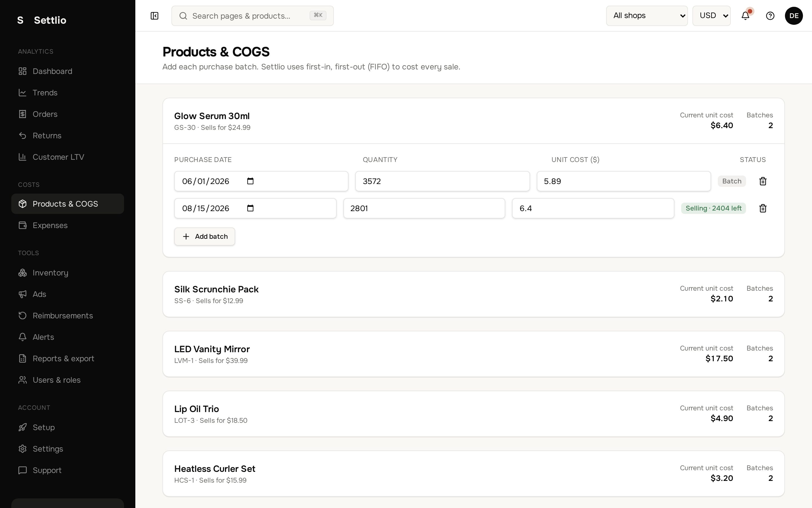This screenshot has height=508, width=812.
Task: Open DE user avatar menu
Action: pyautogui.click(x=794, y=16)
